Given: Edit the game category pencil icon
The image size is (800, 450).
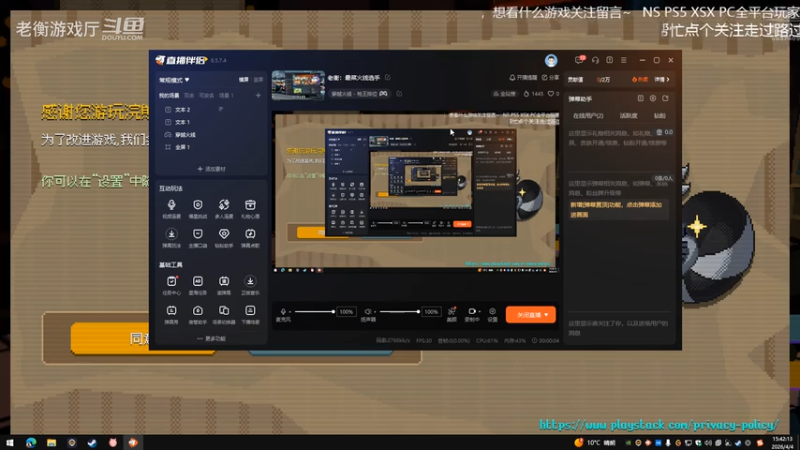Looking at the screenshot, I should (399, 94).
